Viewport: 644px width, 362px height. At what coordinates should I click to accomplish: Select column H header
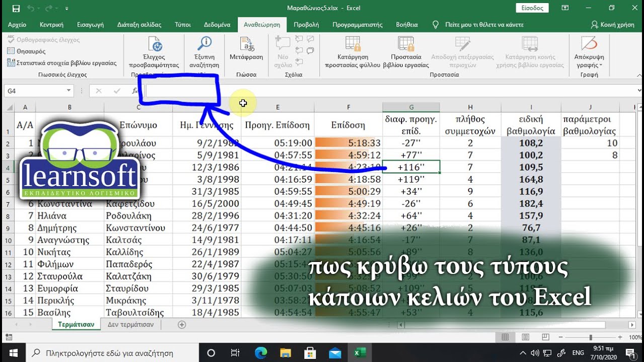(470, 107)
